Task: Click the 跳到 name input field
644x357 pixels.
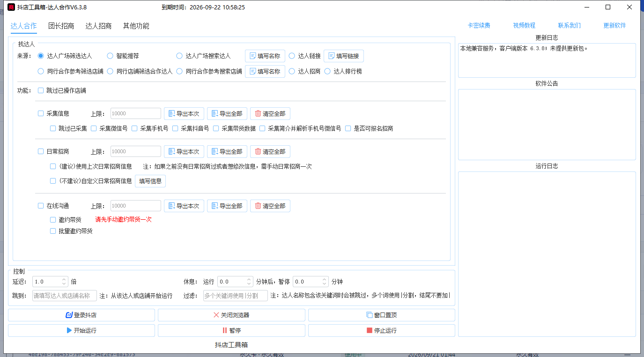Action: [65, 296]
